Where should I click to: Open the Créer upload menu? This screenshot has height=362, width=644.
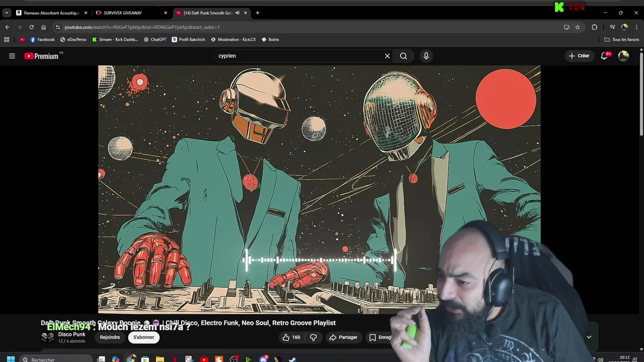(x=579, y=56)
